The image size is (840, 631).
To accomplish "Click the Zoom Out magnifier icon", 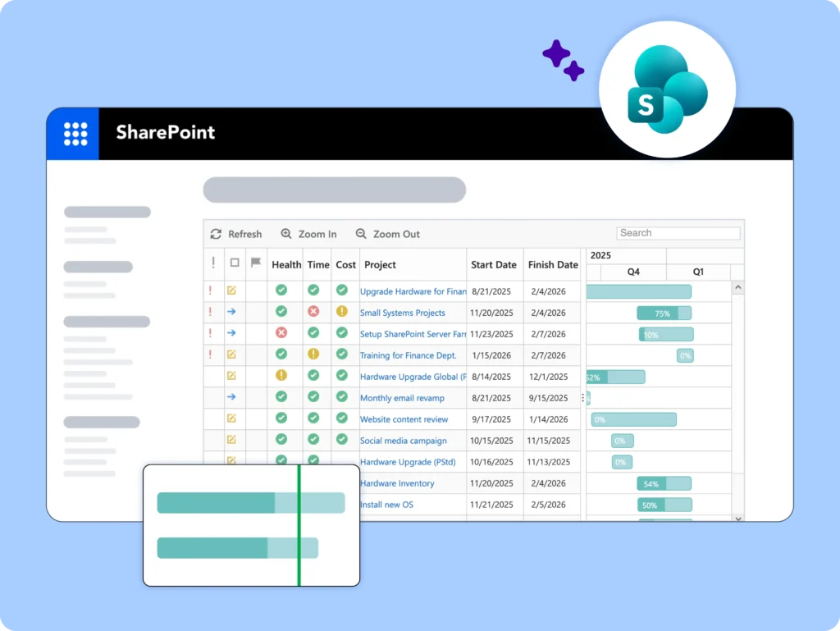I will (361, 234).
